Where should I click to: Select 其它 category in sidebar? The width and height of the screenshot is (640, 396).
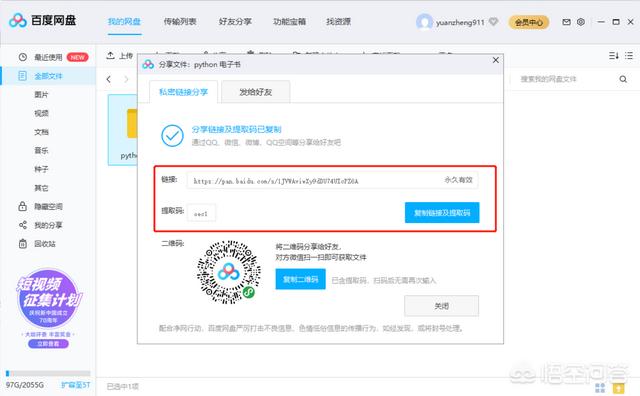[x=41, y=188]
